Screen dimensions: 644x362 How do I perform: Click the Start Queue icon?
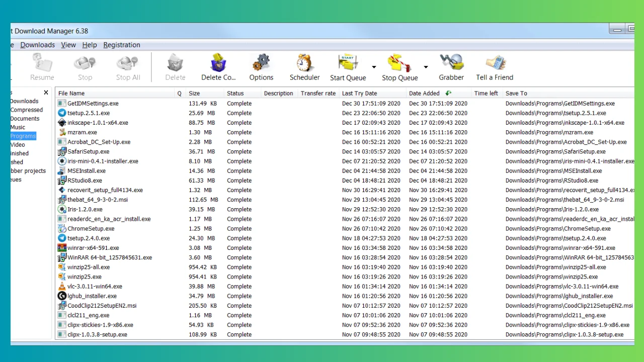click(x=348, y=62)
